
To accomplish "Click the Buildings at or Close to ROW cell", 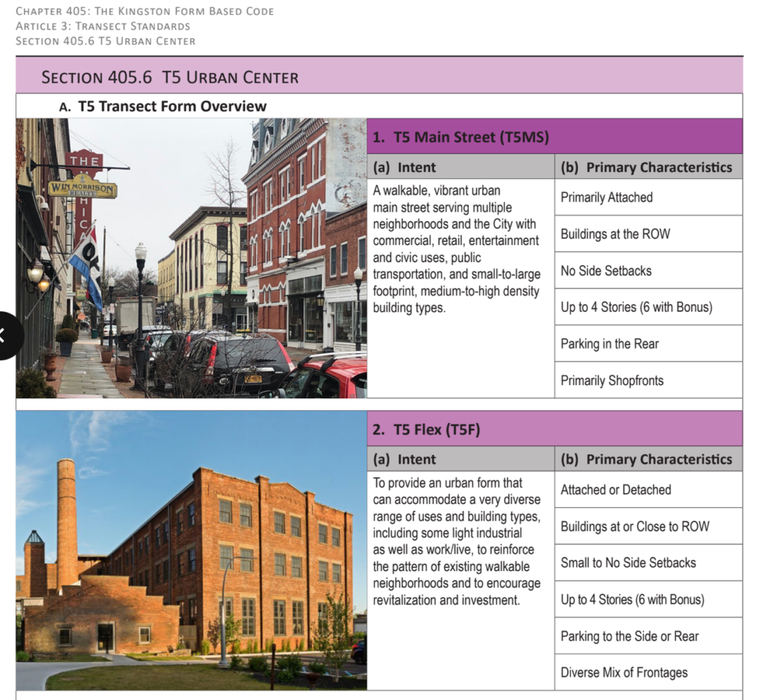I will (x=648, y=526).
